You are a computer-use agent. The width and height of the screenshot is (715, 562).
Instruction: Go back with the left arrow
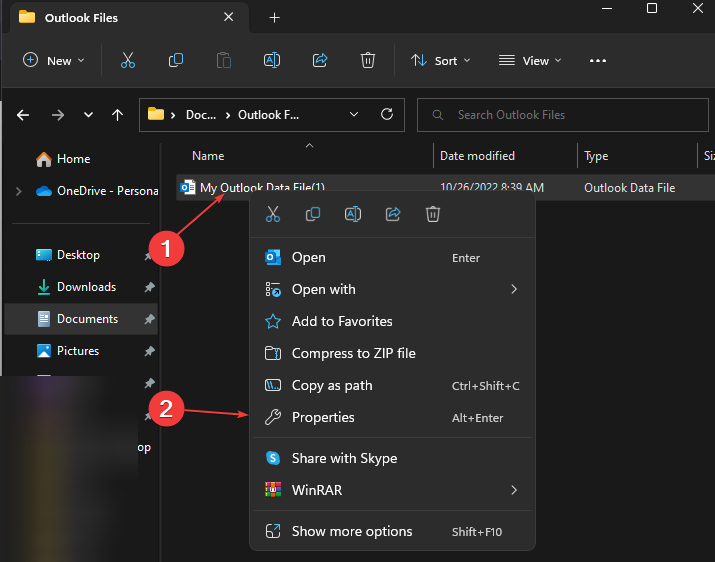coord(23,115)
